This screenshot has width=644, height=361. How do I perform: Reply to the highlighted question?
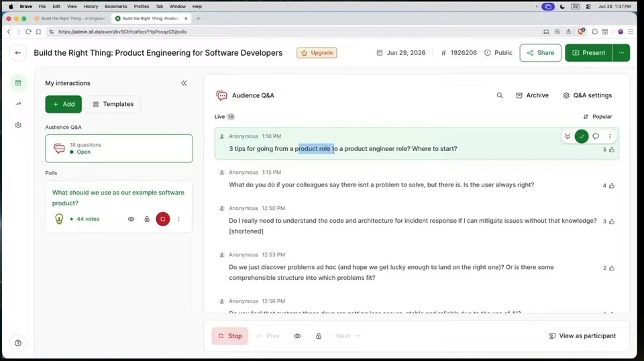tap(596, 136)
